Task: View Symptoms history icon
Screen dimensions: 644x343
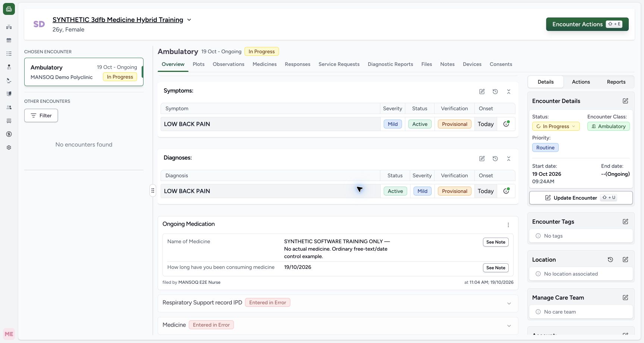Action: (x=495, y=92)
